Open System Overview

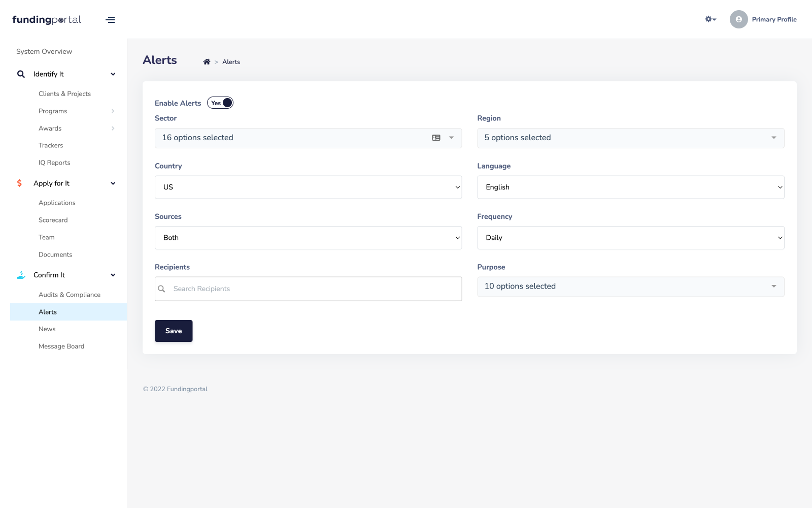[44, 51]
